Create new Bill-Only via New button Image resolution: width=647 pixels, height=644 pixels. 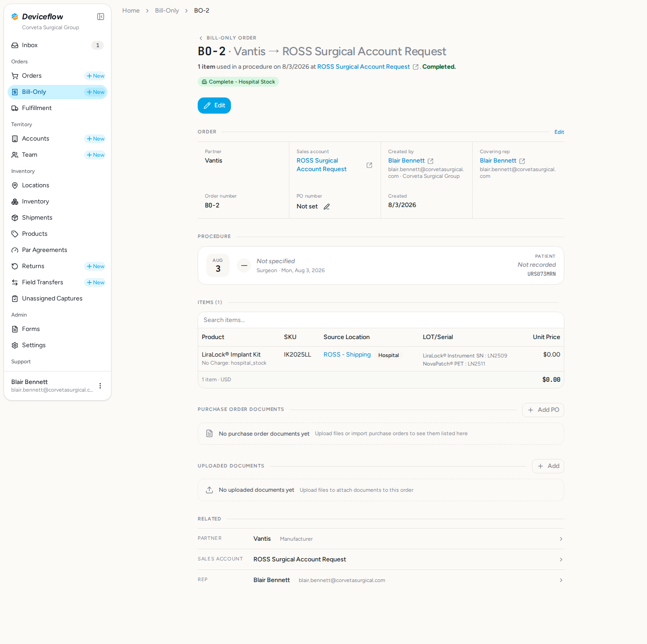click(x=95, y=92)
